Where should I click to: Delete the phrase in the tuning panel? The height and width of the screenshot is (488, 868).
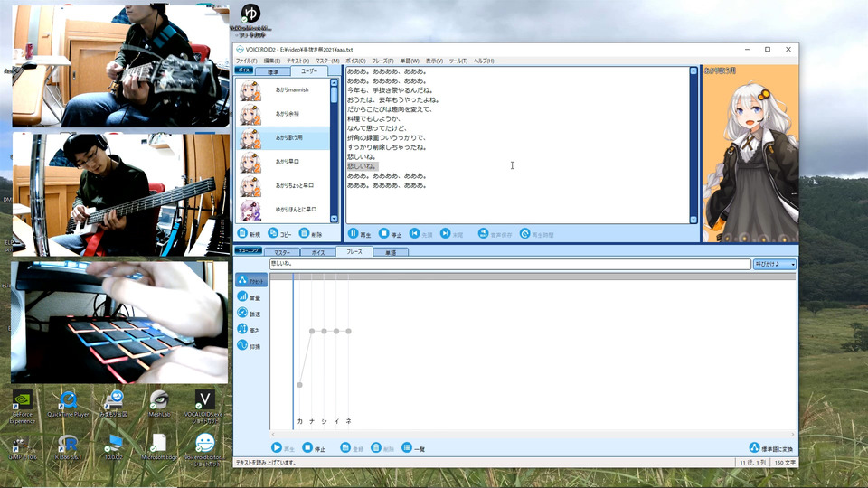382,448
